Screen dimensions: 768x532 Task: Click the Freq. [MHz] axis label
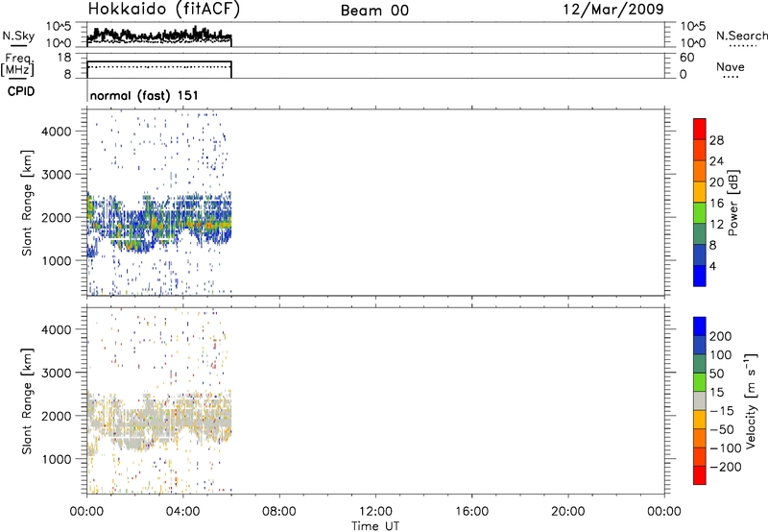click(x=17, y=65)
